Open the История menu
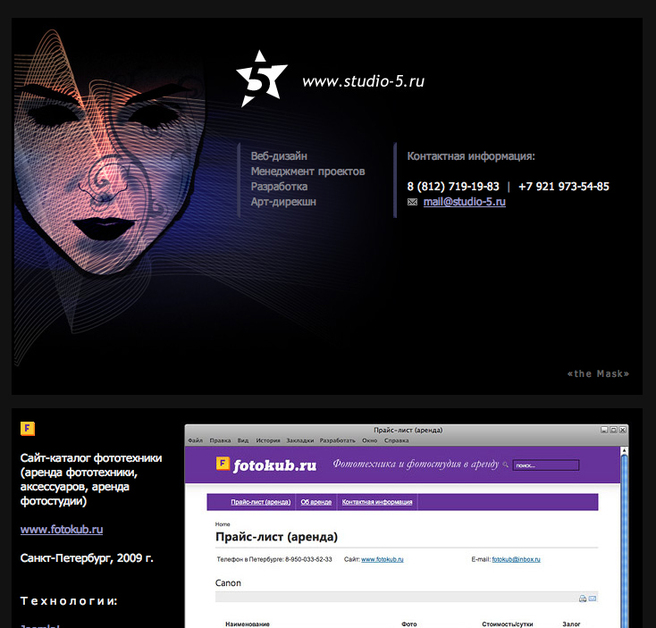The image size is (656, 628). click(x=268, y=441)
